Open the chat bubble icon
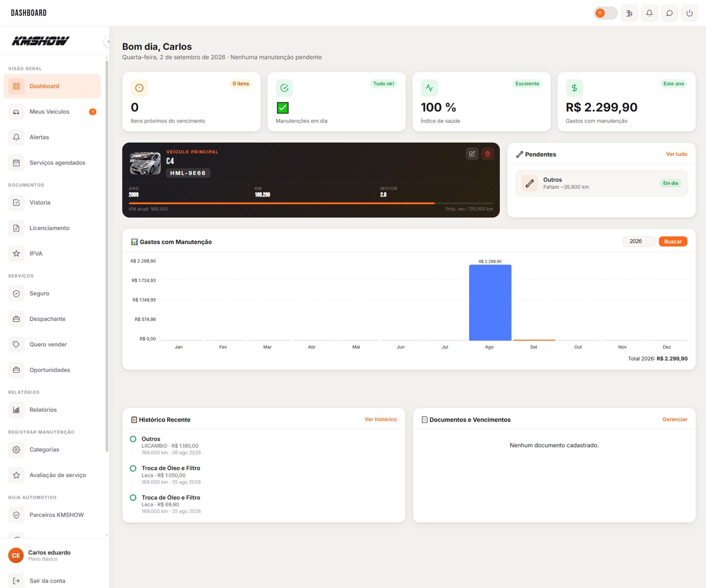This screenshot has height=588, width=706. coord(669,13)
